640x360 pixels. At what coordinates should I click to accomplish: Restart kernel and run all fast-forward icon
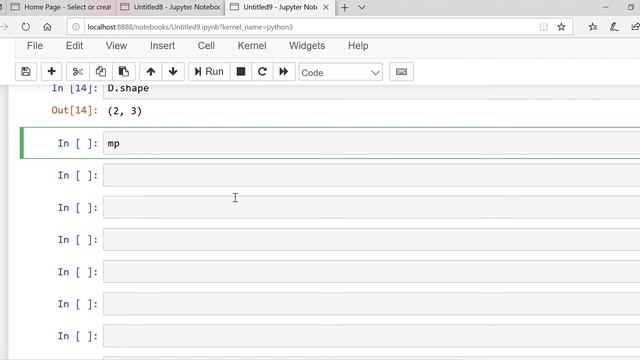(284, 72)
